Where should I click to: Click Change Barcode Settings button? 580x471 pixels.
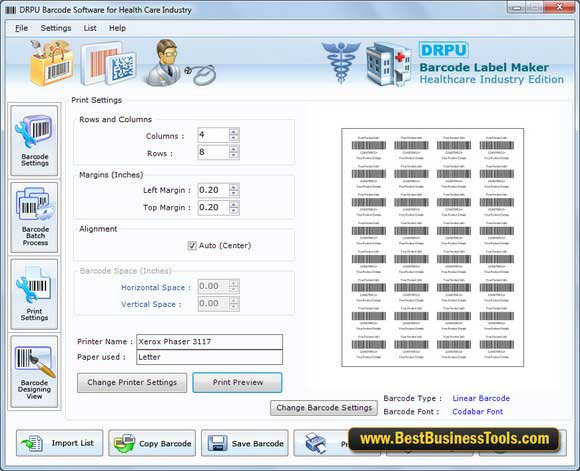[x=324, y=408]
